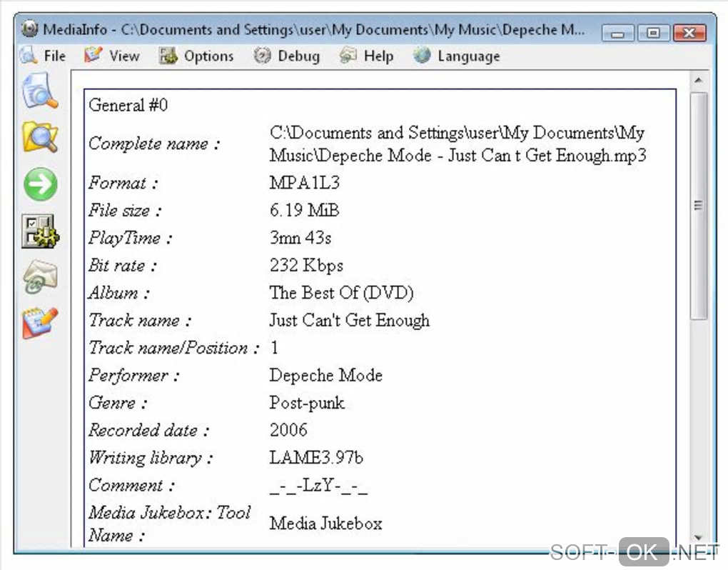Click Just Can't Get Enough track value
This screenshot has height=570, width=728.
point(350,321)
